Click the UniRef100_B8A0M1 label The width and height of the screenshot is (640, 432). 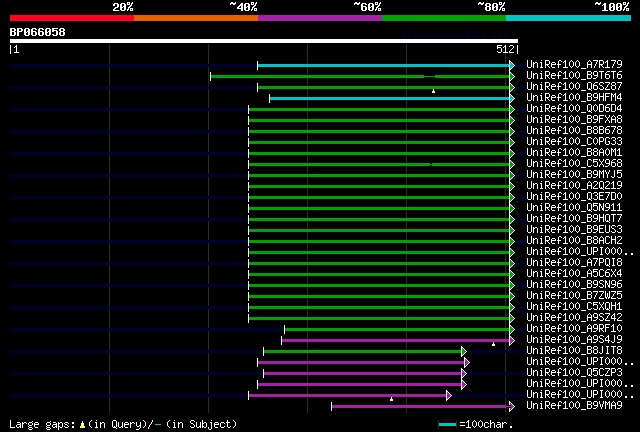[x=574, y=153]
